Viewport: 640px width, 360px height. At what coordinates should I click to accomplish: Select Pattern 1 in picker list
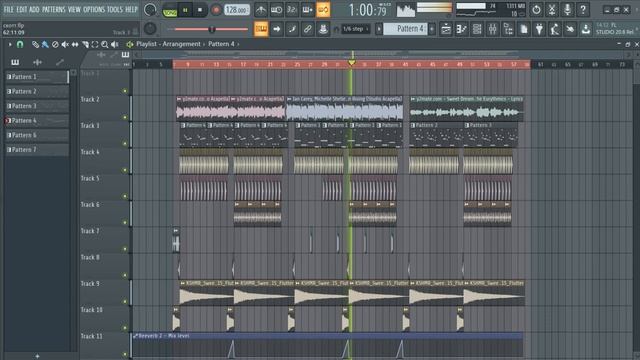[36, 77]
